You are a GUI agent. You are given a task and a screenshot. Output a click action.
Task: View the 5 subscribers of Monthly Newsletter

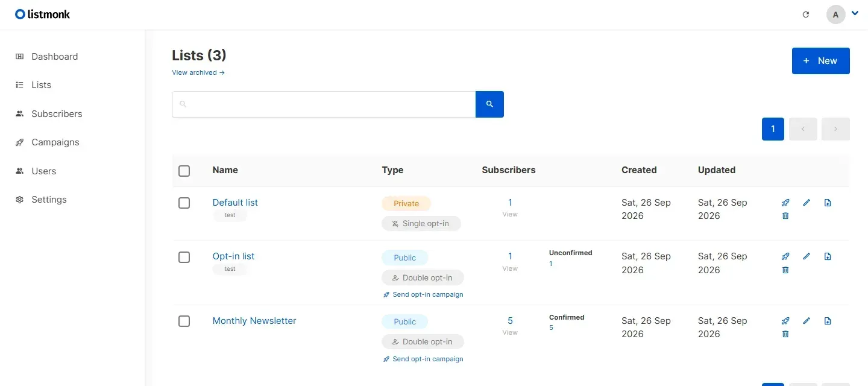[x=510, y=321]
